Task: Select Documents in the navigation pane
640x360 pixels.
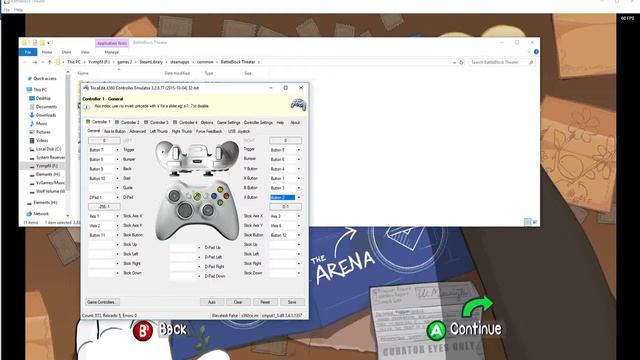Action: click(x=43, y=107)
